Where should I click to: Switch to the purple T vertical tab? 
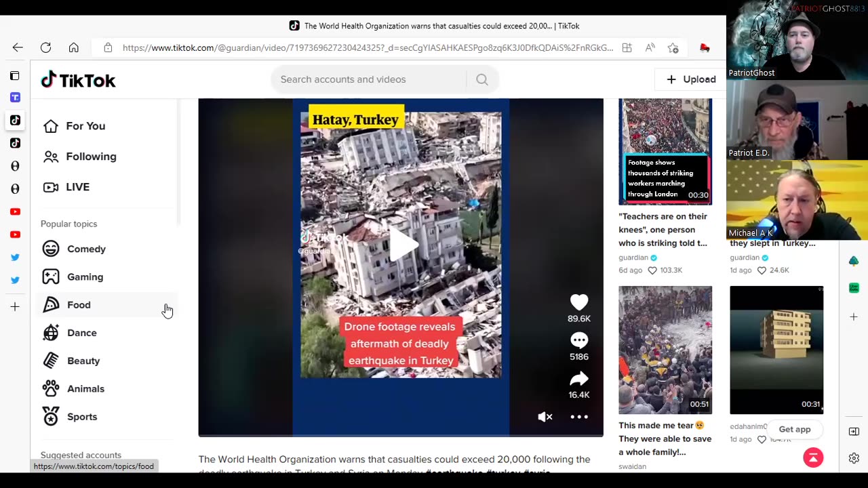(x=15, y=98)
